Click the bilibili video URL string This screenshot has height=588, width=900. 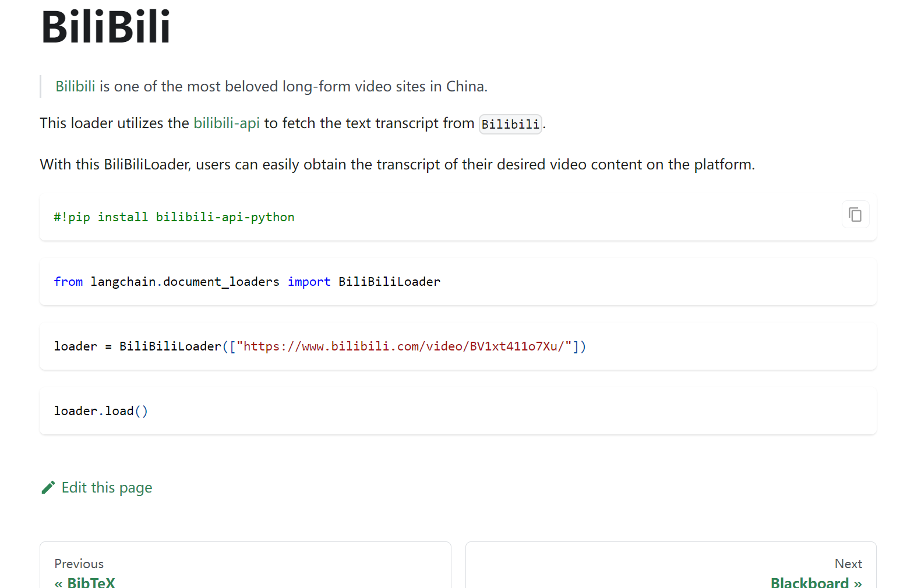pyautogui.click(x=404, y=346)
